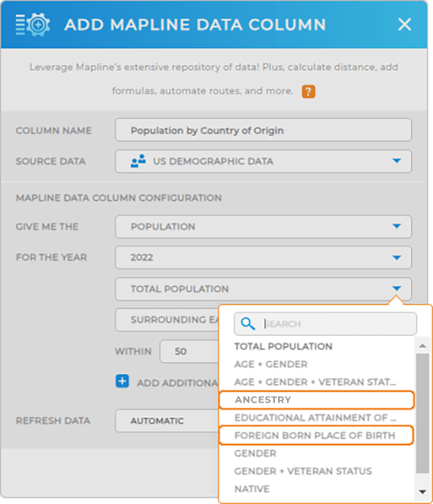The image size is (433, 504).
Task: Click the blue plus add additional icon
Action: pyautogui.click(x=123, y=382)
